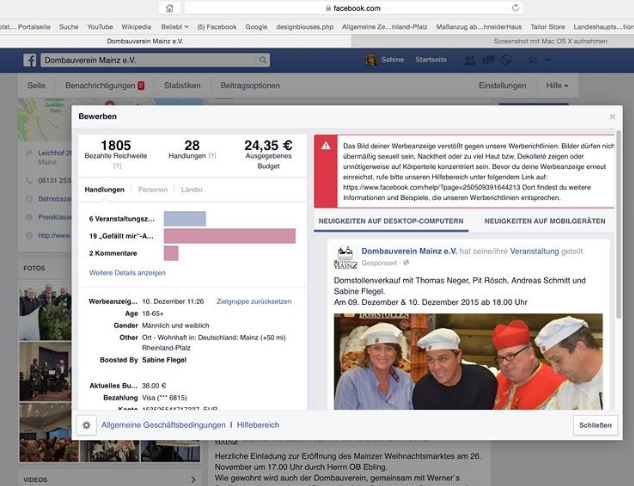Click the search magnifier icon

(x=262, y=60)
